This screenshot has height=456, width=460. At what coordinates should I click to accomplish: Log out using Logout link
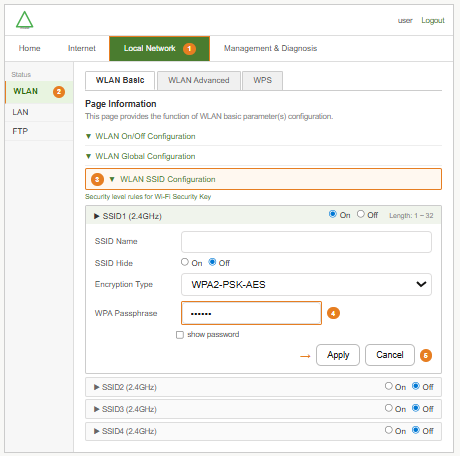[x=433, y=20]
